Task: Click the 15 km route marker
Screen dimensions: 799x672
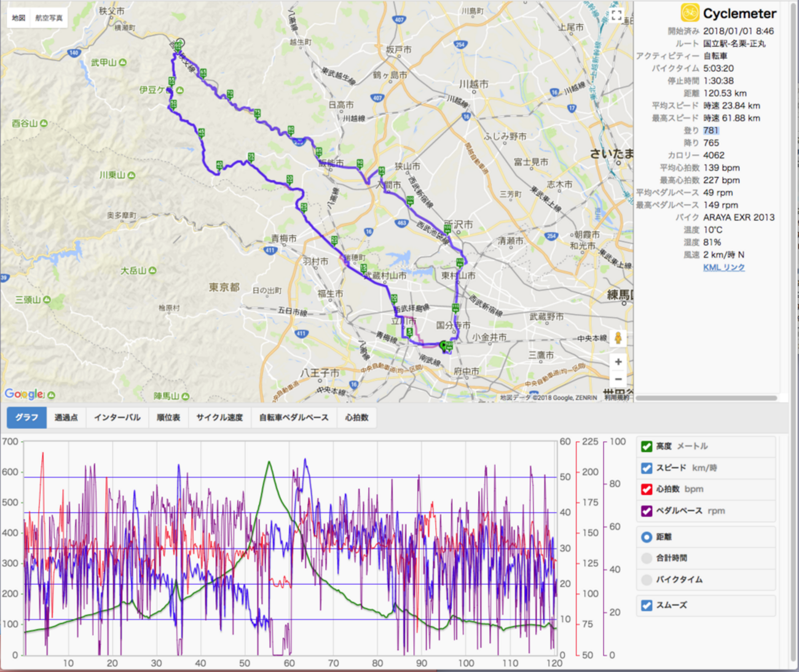Action: point(364,268)
